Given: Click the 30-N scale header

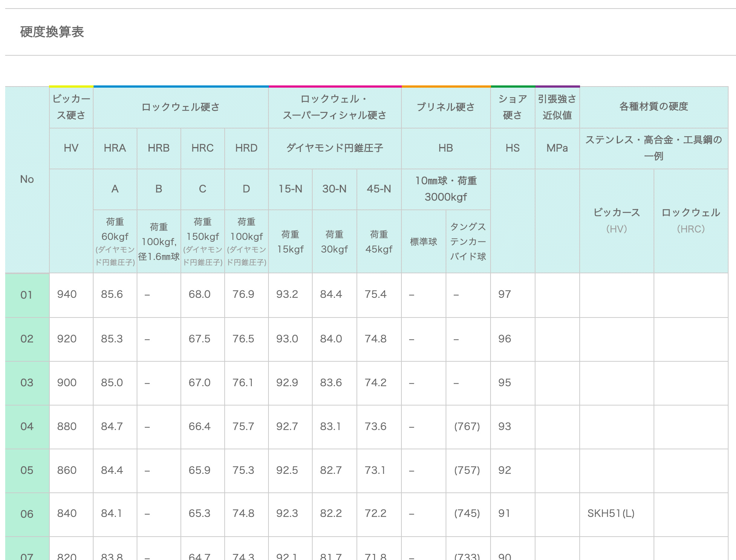Looking at the screenshot, I should pyautogui.click(x=334, y=189).
